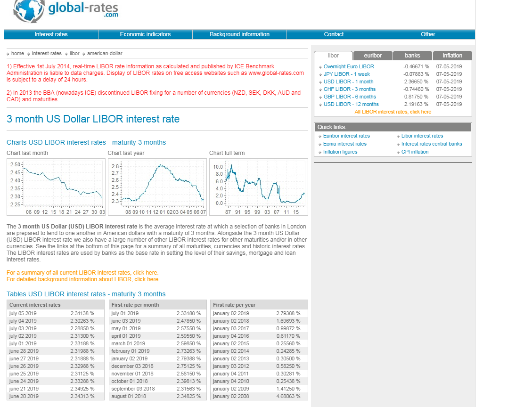Click summary of all current LIBOR rates link
The height and width of the screenshot is (407, 532).
pos(82,273)
